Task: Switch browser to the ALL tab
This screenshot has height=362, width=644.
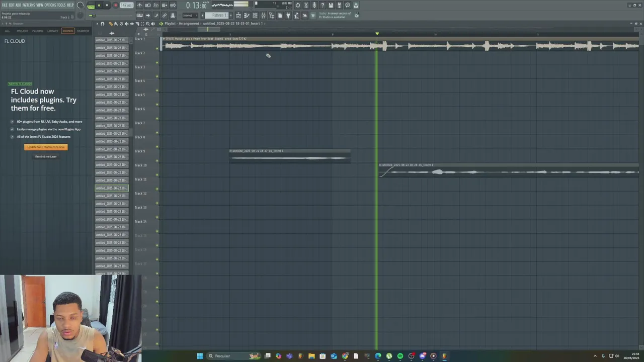Action: click(x=8, y=31)
